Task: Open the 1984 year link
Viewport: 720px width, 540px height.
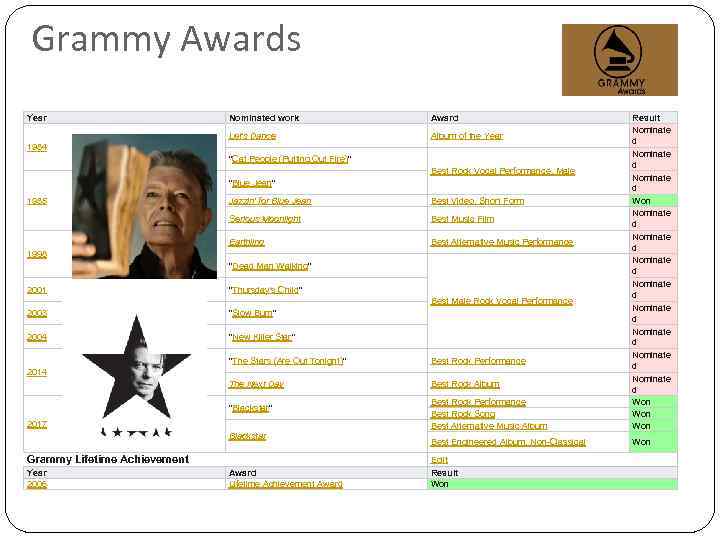Action: pyautogui.click(x=37, y=147)
